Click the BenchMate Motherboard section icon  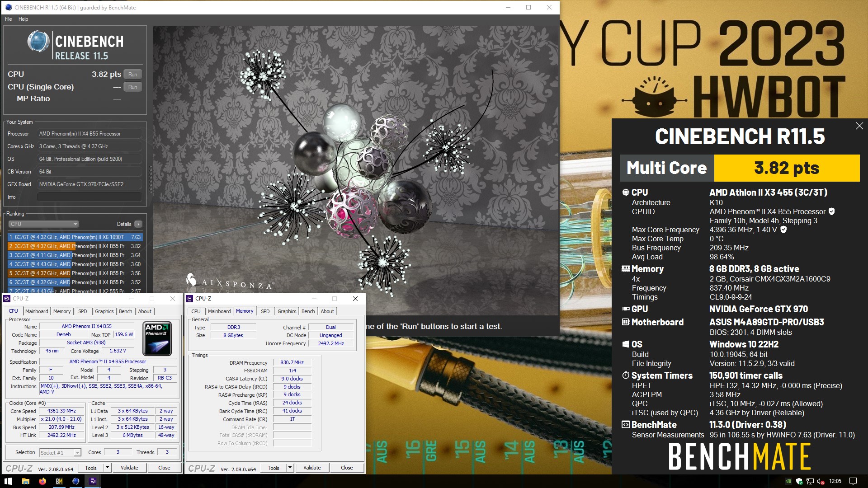tap(626, 322)
